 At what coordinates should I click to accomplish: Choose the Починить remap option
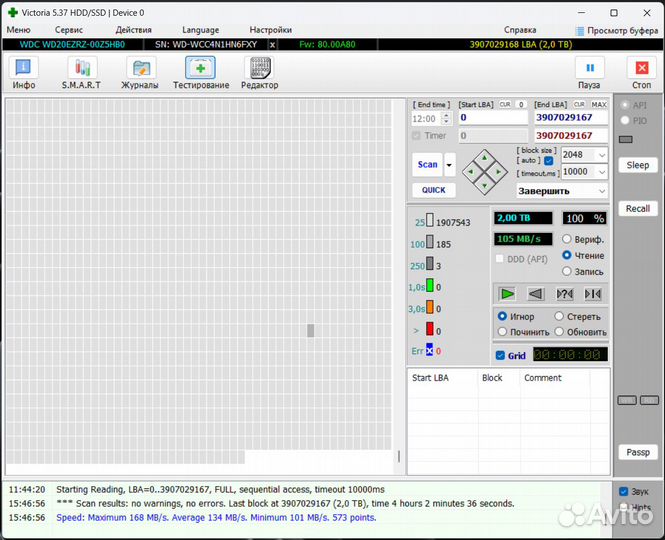pyautogui.click(x=502, y=332)
